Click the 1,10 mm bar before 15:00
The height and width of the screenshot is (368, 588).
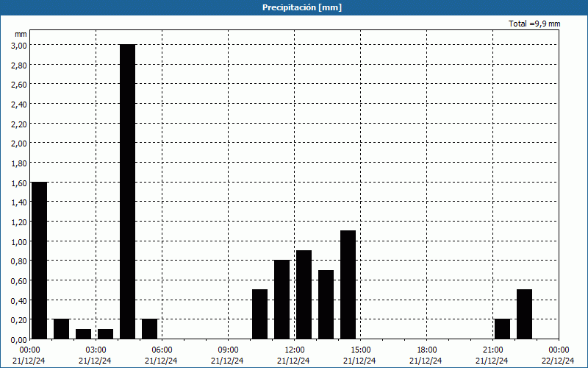click(x=348, y=285)
